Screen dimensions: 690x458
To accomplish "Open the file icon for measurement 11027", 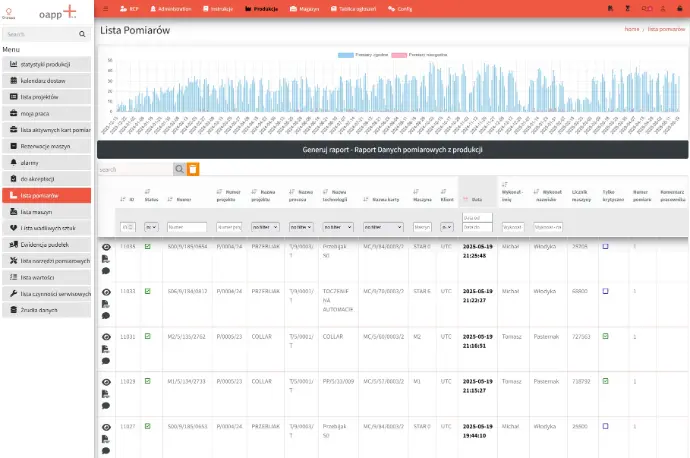I will coord(106,439).
